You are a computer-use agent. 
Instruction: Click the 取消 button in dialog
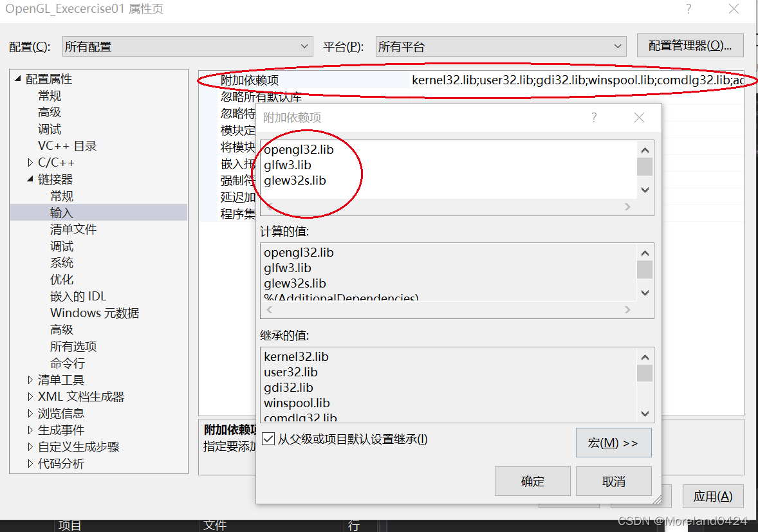click(613, 481)
